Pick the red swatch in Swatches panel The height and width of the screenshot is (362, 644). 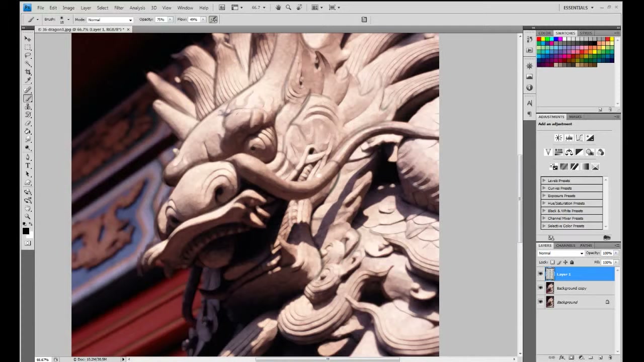539,39
